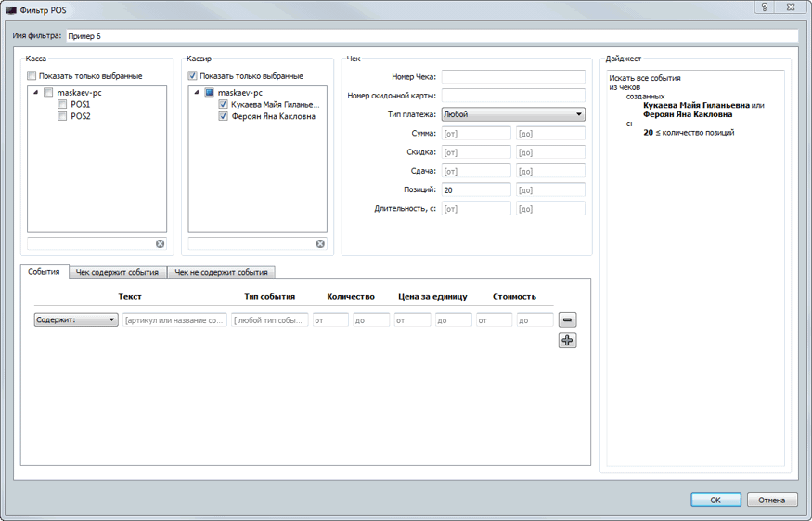Image resolution: width=812 pixels, height=521 pixels.
Task: Uncheck cashier Фероян Яна Какловна
Action: [223, 117]
